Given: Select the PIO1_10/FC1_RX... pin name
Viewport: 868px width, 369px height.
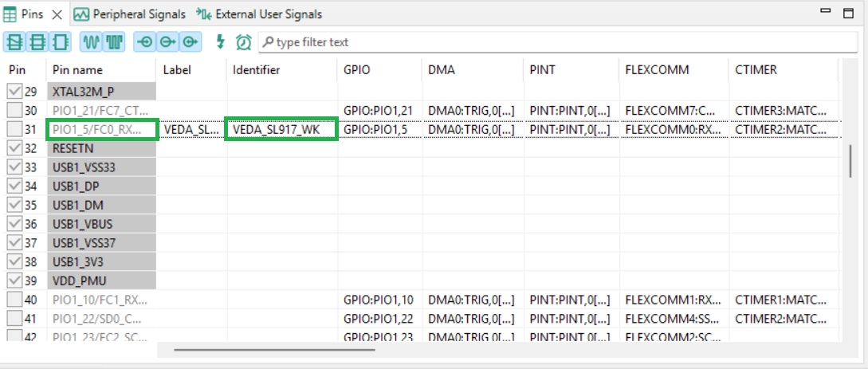Looking at the screenshot, I should pyautogui.click(x=100, y=300).
